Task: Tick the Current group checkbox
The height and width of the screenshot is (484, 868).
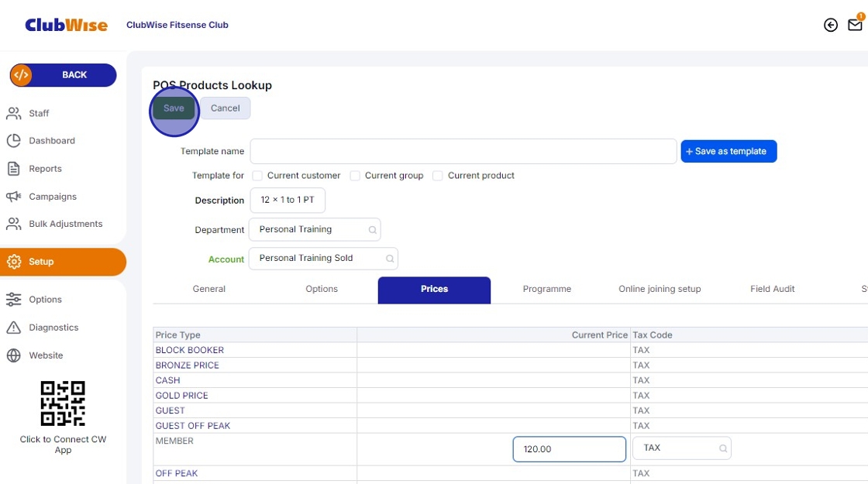Action: pyautogui.click(x=355, y=176)
